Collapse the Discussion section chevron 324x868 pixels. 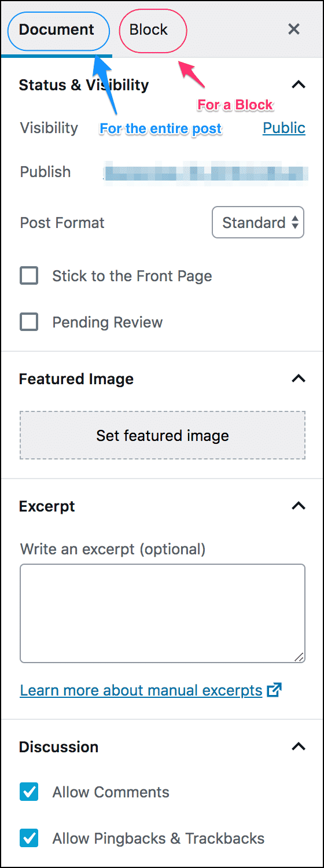(x=298, y=747)
